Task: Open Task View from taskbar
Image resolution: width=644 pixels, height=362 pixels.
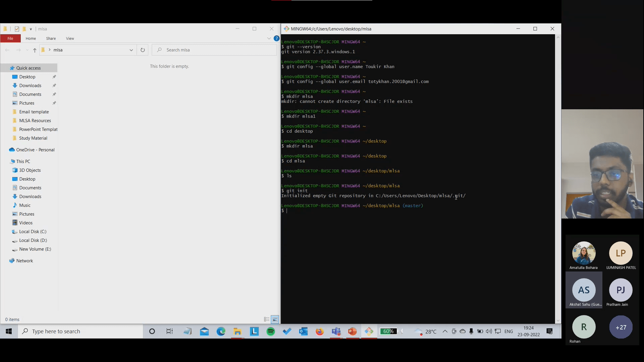Action: (x=169, y=331)
